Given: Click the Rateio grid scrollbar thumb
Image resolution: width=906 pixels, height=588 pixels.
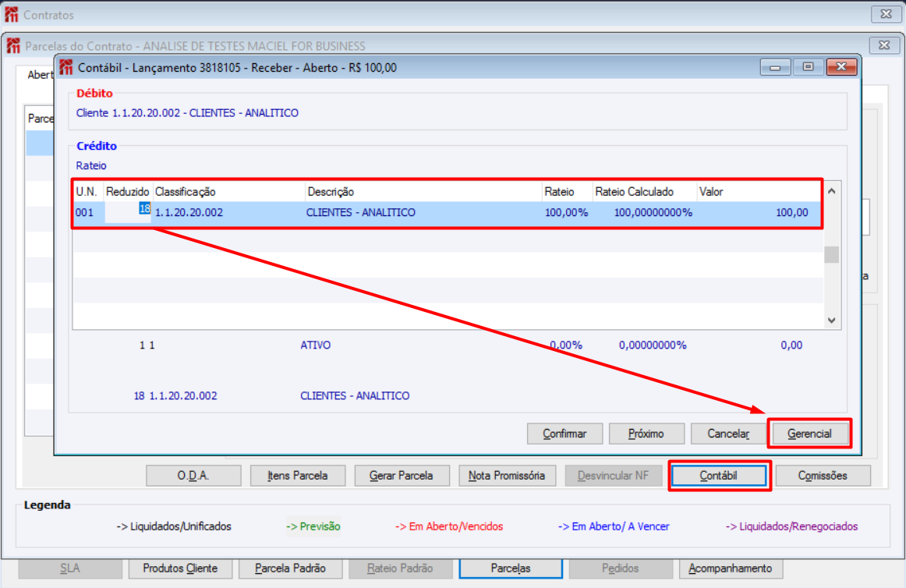Looking at the screenshot, I should point(831,254).
